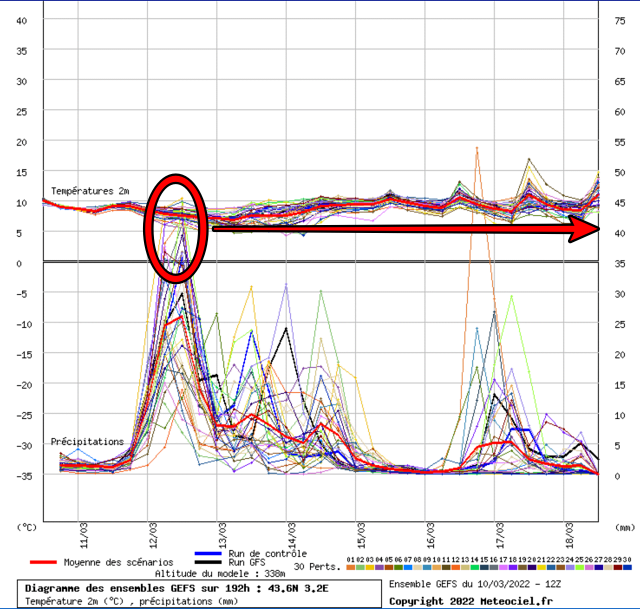
Task: Click the (mm) unit label on right axis
Action: tap(625, 525)
